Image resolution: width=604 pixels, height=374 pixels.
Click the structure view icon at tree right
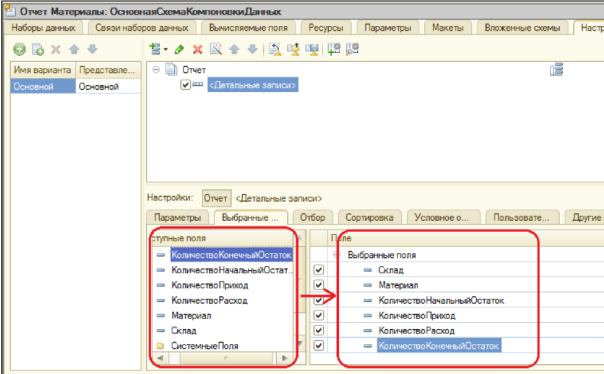pyautogui.click(x=556, y=70)
